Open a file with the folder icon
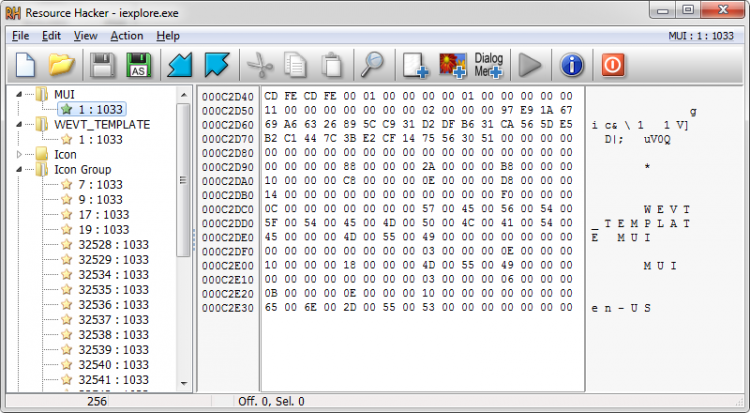The image size is (750, 413). click(61, 65)
